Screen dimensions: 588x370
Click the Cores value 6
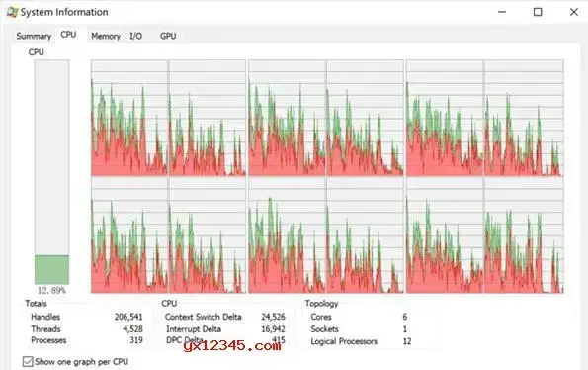405,317
